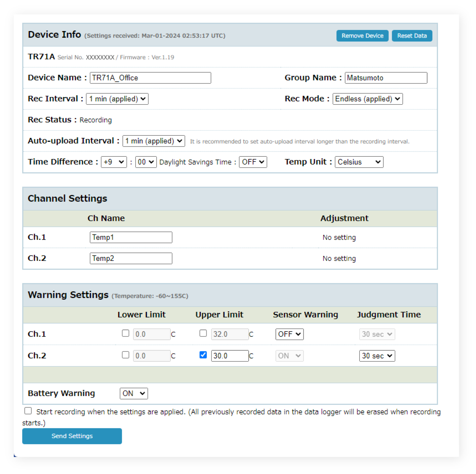Open the Rec Interval dropdown
The width and height of the screenshot is (476, 474).
click(117, 99)
